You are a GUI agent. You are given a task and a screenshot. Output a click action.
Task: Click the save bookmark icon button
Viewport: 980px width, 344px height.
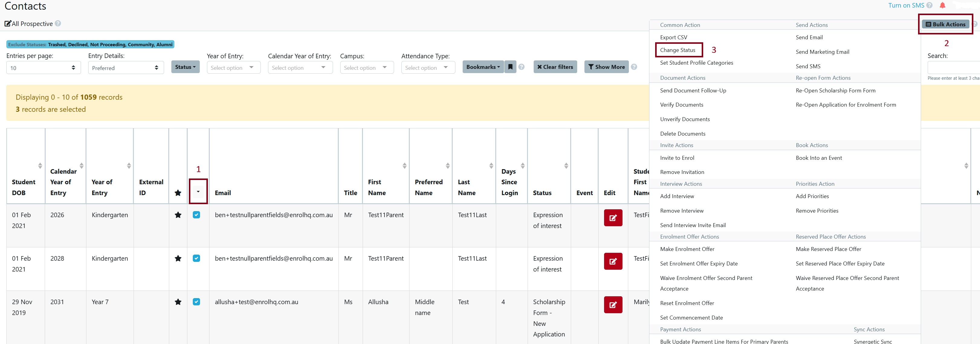click(510, 67)
